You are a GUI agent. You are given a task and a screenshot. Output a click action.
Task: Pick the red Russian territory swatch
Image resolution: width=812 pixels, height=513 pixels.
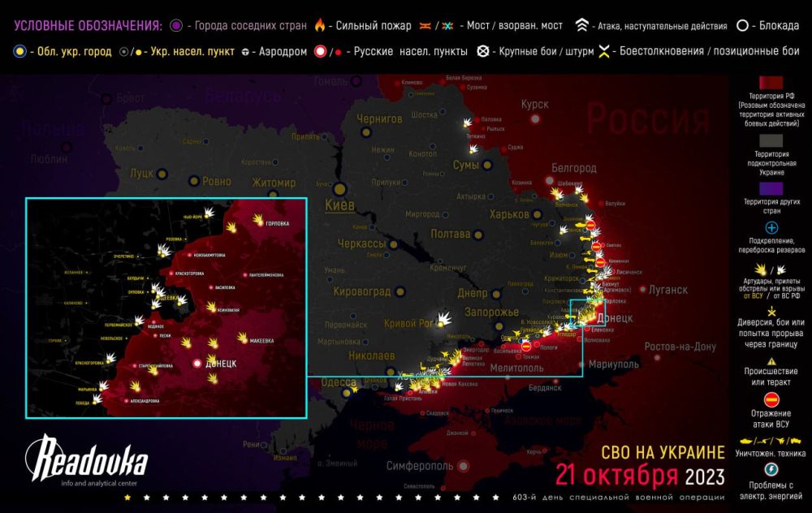point(771,85)
